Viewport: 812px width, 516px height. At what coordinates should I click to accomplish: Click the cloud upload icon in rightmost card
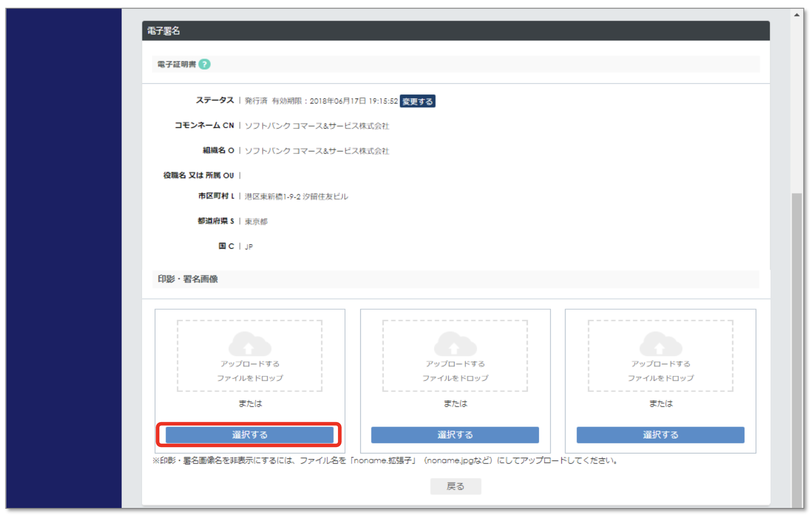[661, 343]
